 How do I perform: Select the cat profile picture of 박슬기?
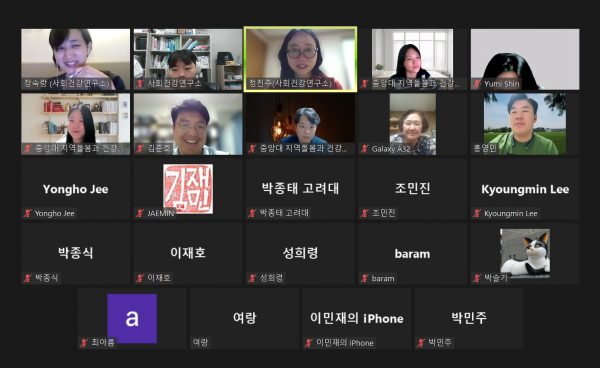tap(525, 253)
